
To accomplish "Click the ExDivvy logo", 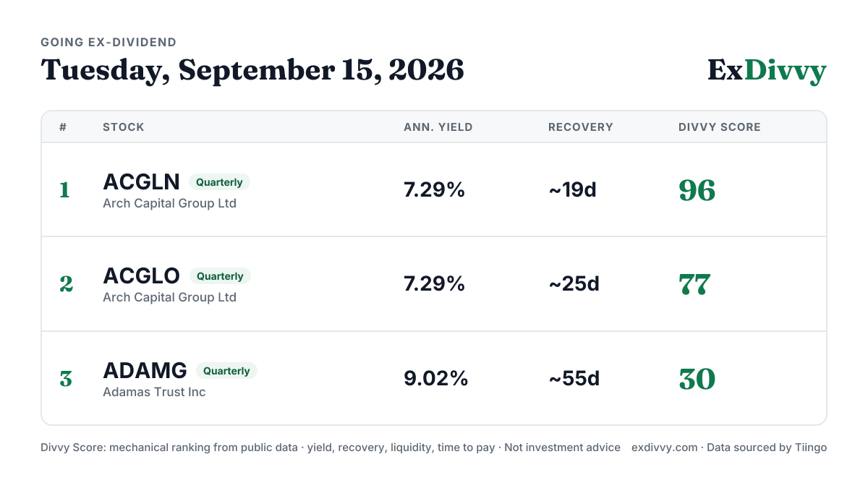I will (x=767, y=71).
